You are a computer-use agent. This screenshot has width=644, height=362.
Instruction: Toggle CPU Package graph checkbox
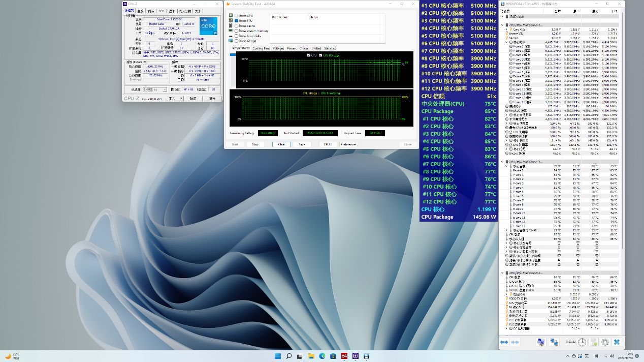(x=321, y=55)
